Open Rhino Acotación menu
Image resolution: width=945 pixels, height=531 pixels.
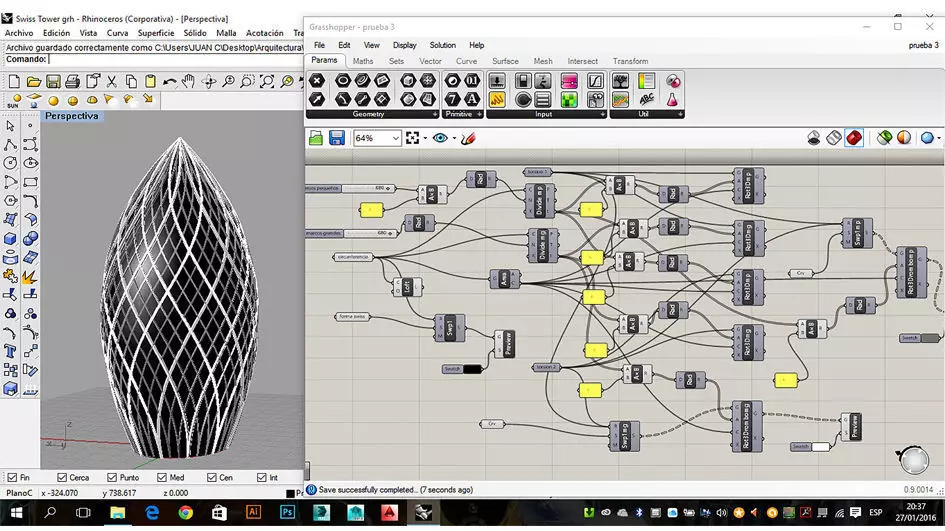(x=265, y=33)
